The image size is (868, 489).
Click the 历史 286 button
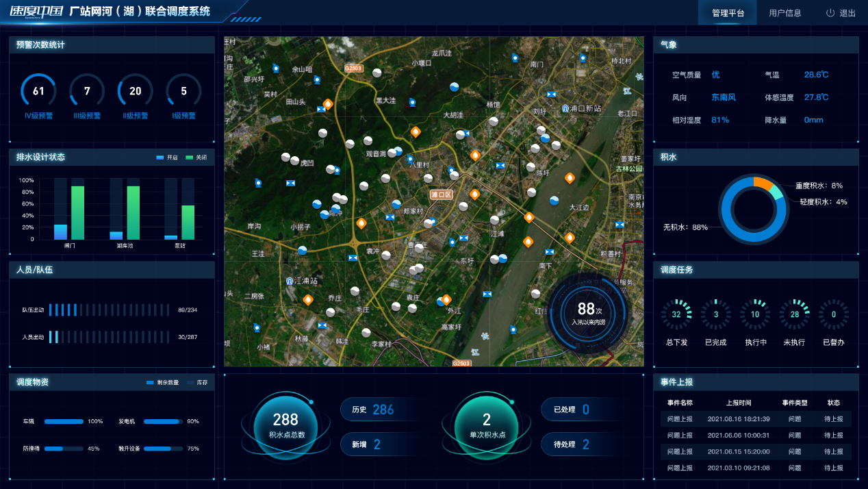[x=374, y=410]
